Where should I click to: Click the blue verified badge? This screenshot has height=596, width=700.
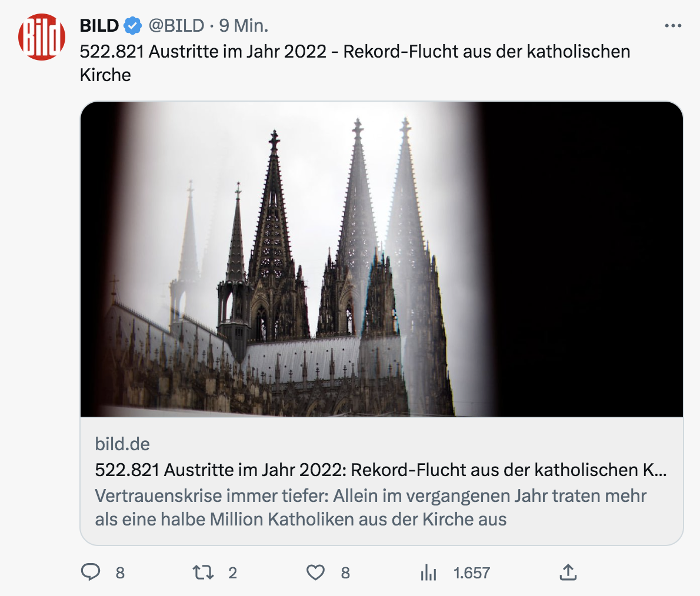tap(132, 25)
